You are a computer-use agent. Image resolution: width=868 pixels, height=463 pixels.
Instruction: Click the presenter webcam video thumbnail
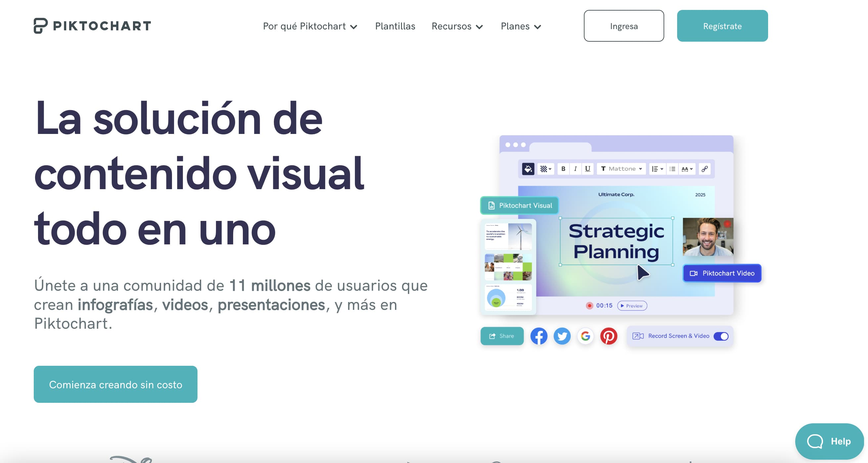coord(708,237)
